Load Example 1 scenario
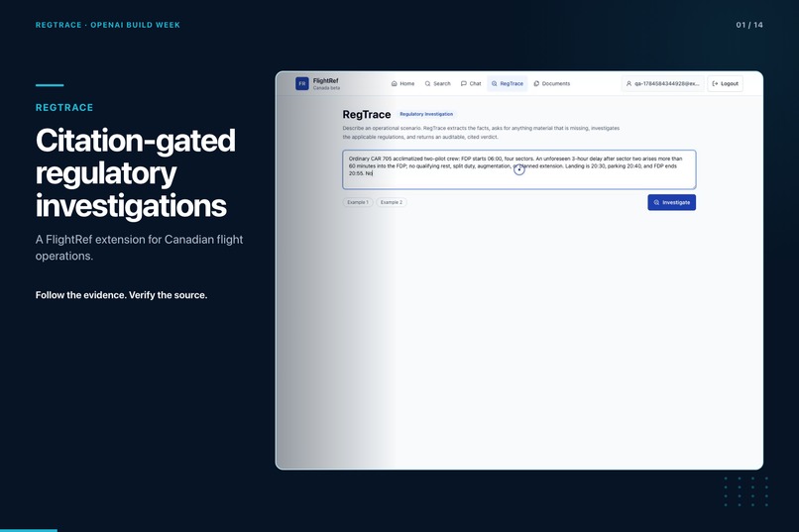 tap(358, 202)
